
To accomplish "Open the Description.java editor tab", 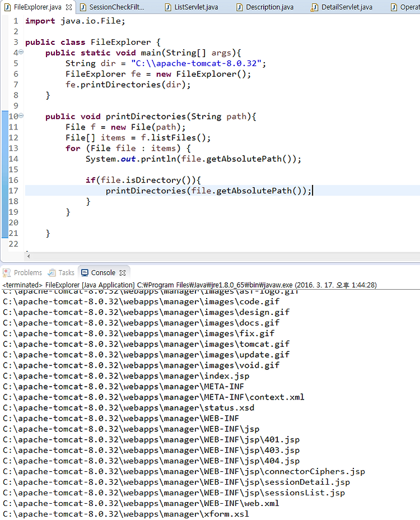I will tap(269, 7).
